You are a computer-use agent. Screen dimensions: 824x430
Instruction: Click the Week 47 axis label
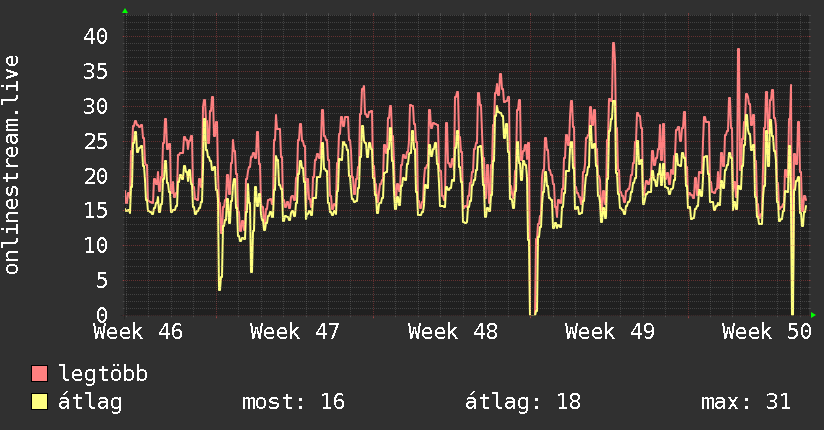295,332
